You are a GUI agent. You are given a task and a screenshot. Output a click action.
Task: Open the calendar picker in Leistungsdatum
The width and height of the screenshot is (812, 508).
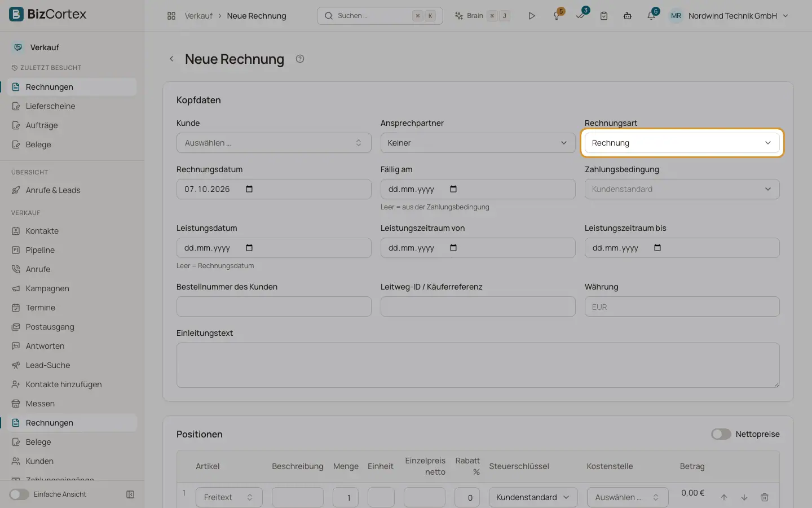click(249, 248)
